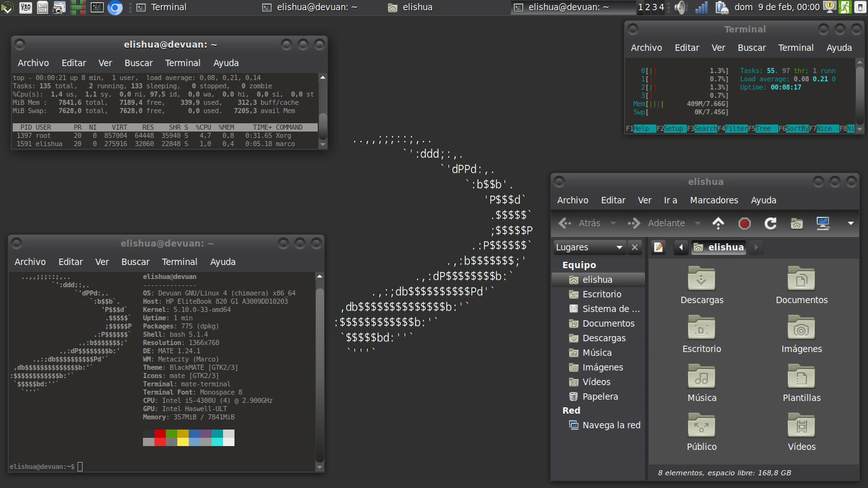Viewport: 868px width, 488px height.
Task: Go up one folder level in file manager
Action: point(718,223)
